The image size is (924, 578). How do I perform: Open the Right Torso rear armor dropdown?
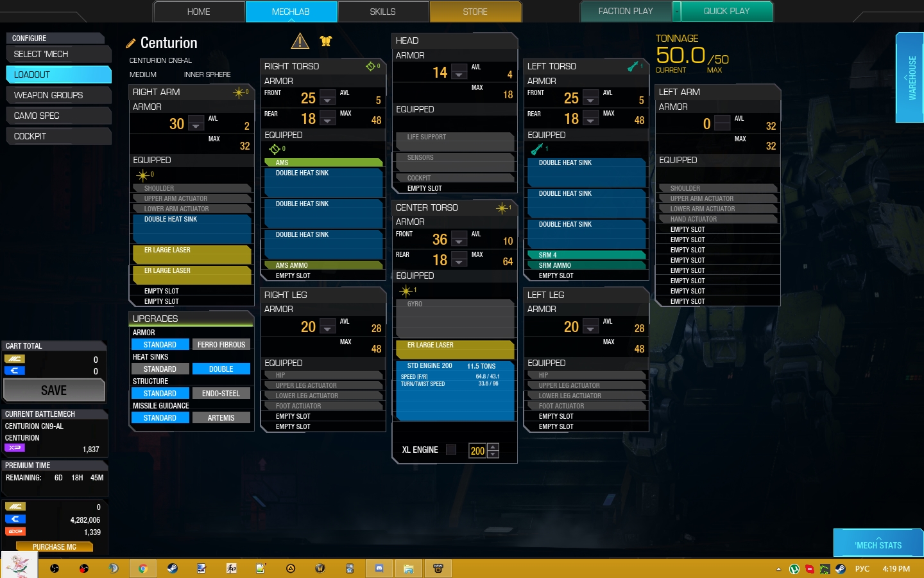[x=327, y=118]
